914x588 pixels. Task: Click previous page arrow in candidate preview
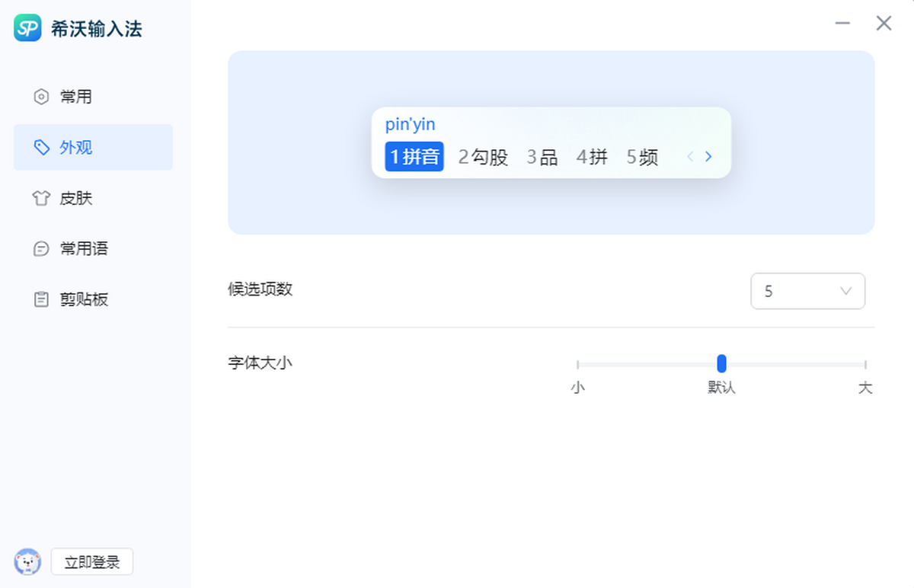(x=690, y=157)
